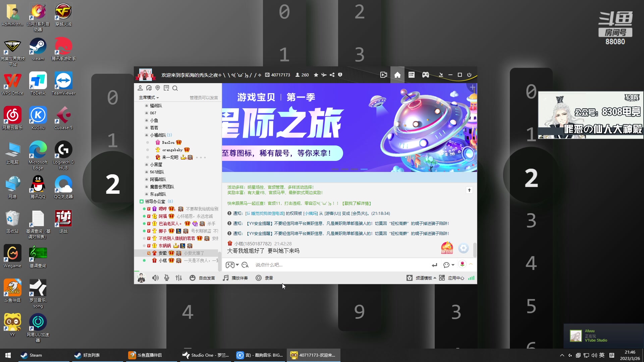Select the 领导办公室 channel in tree
The image size is (644, 362).
coord(155,201)
